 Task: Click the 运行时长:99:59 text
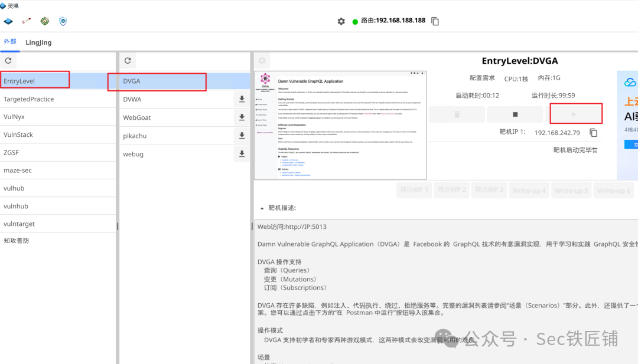[553, 96]
